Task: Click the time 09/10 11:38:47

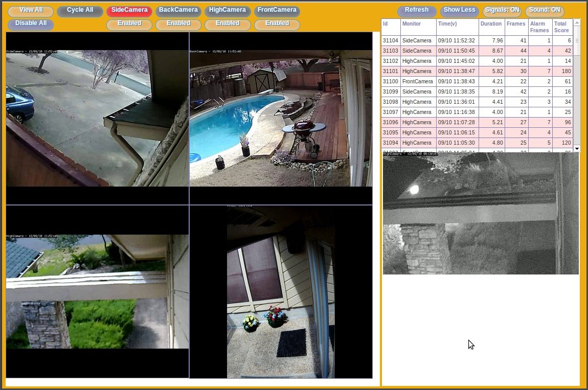Action: point(457,71)
